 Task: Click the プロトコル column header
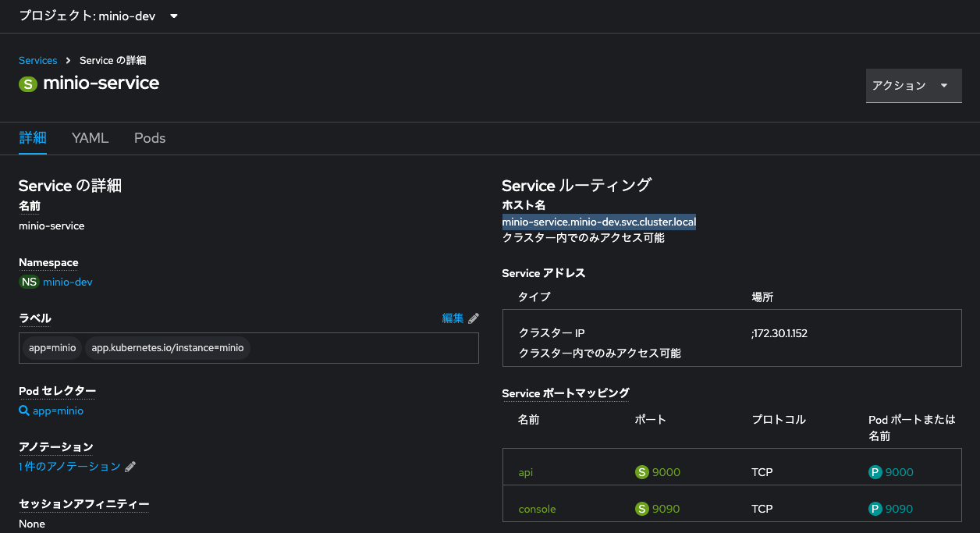pyautogui.click(x=779, y=420)
